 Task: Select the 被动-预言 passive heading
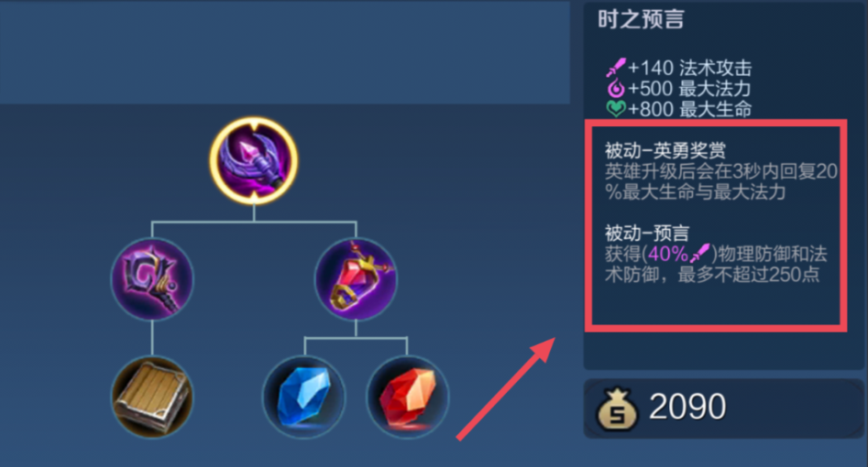pos(646,233)
